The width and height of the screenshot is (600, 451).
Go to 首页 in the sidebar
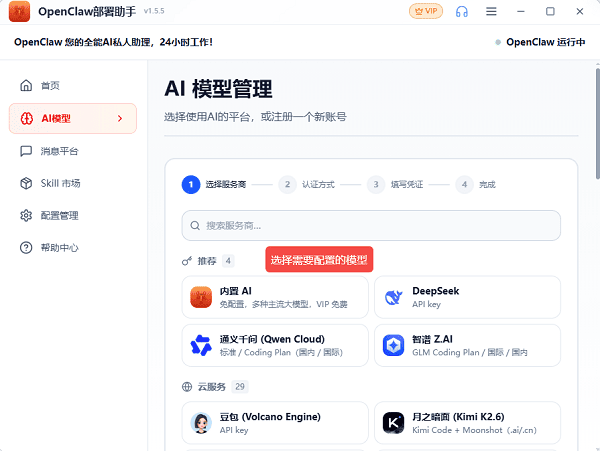tap(73, 86)
